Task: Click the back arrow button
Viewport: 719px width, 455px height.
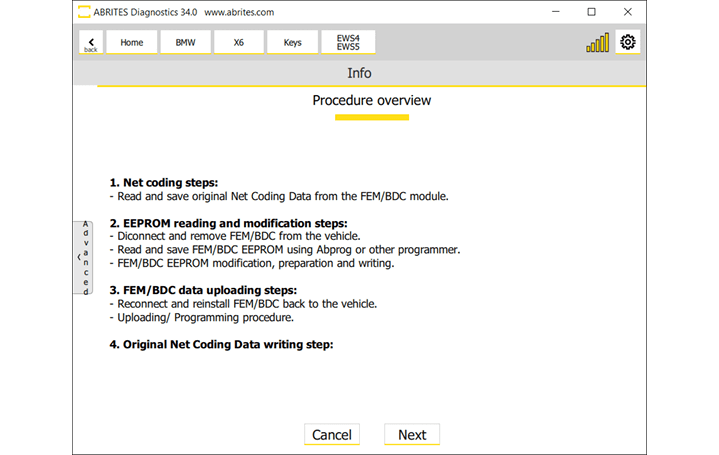Action: pos(91,42)
